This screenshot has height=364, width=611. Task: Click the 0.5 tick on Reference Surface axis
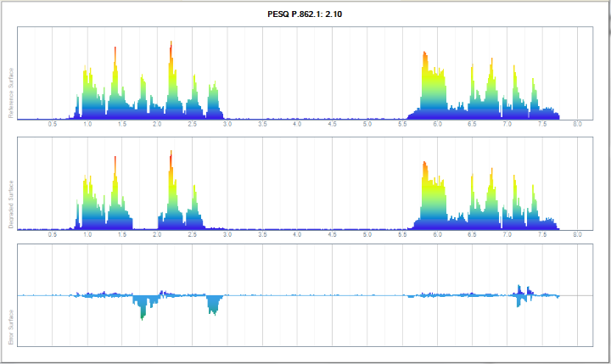[x=53, y=125]
